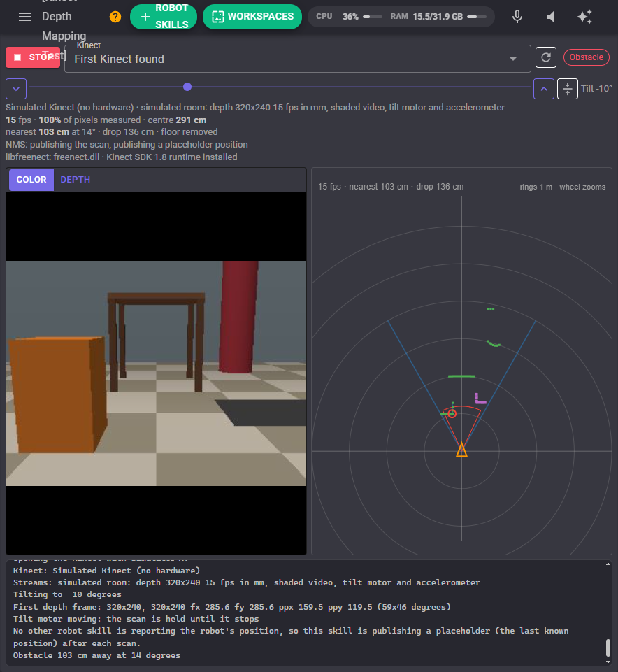This screenshot has width=618, height=672.
Task: Click the "Simulated Kinect (no hardware)" status line
Action: [x=255, y=108]
